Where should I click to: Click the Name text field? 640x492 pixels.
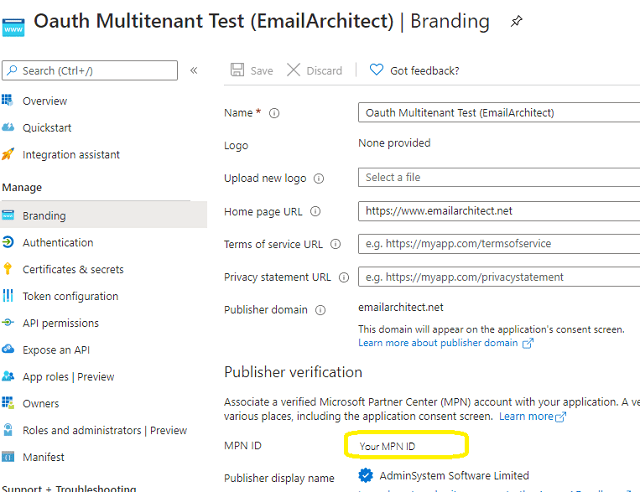click(499, 113)
